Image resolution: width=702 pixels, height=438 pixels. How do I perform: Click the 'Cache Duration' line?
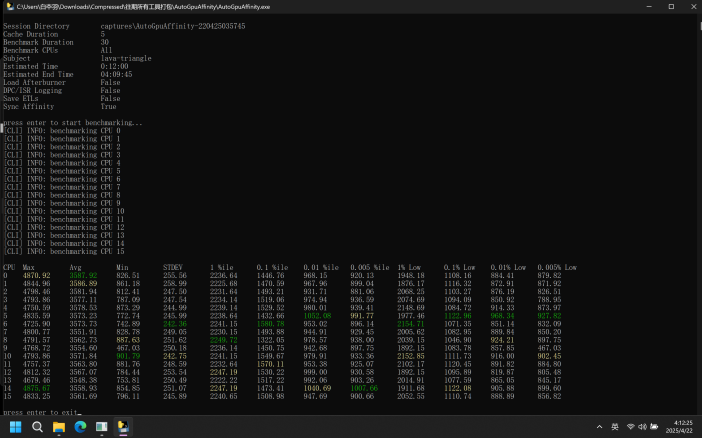click(54, 34)
